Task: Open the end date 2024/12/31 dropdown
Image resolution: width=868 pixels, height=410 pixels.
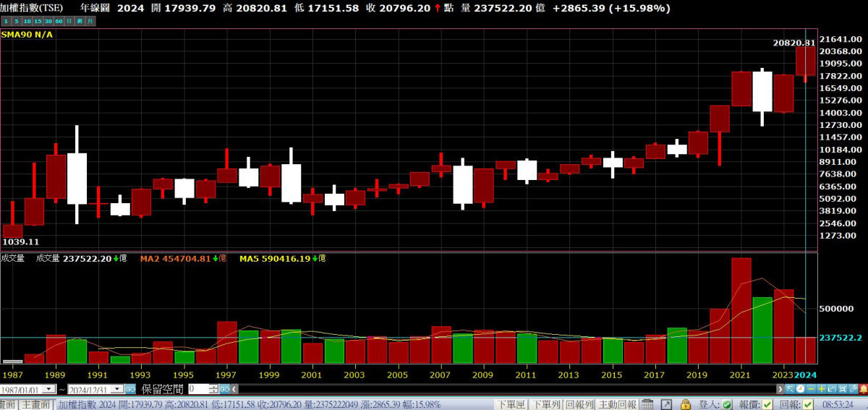Action: coord(119,389)
